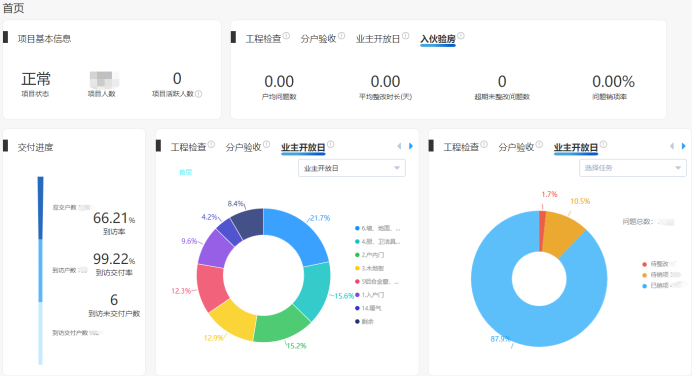Click info icon by 工程检查 in 问题总数 panel
Viewport: 692px width, 376px height.
(484, 144)
